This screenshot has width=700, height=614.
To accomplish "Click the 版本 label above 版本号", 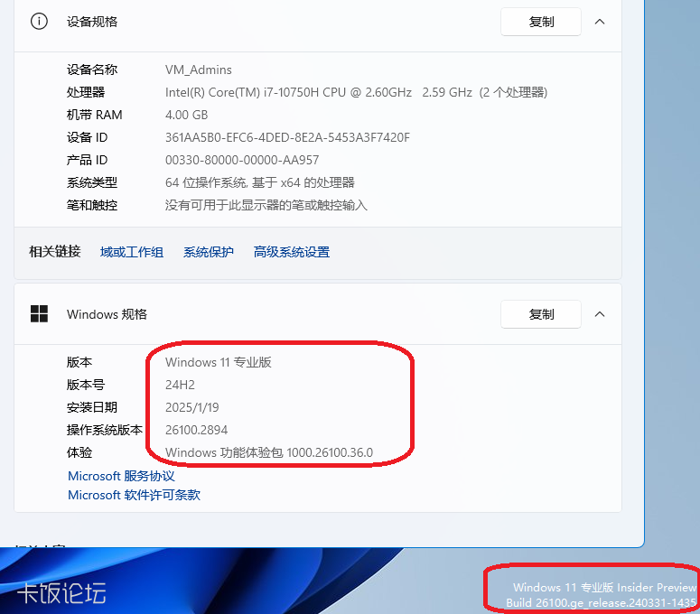I will [79, 362].
